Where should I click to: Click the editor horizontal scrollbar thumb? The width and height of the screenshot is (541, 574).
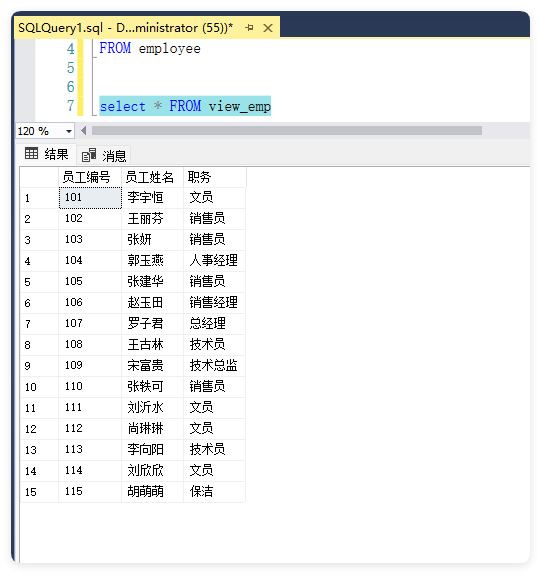coord(287,131)
